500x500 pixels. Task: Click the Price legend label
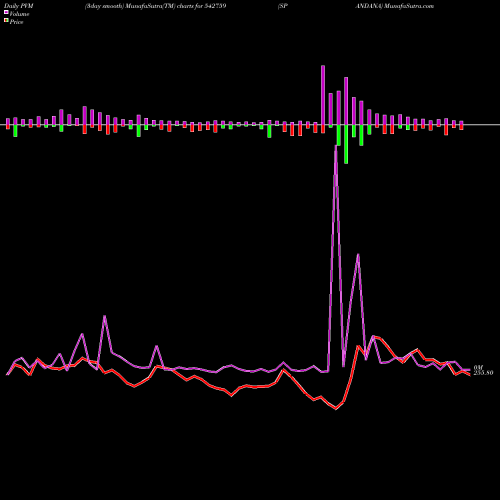[x=16, y=22]
